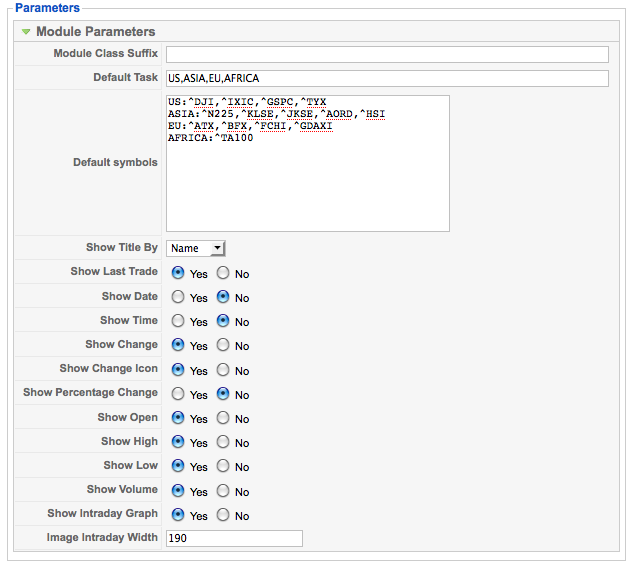Choose No for Show High
The image size is (633, 569).
coord(222,442)
